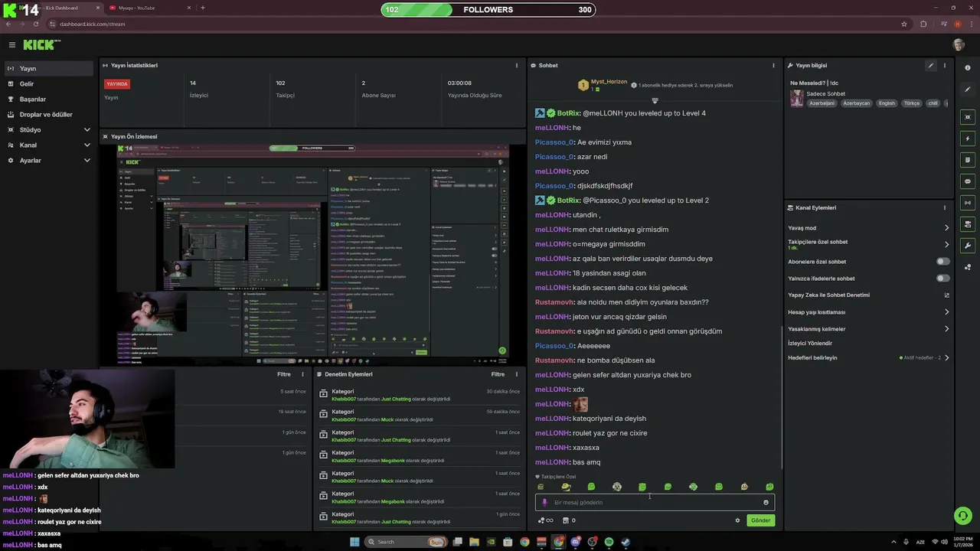The width and height of the screenshot is (980, 551).
Task: Click the English stream tag
Action: [x=887, y=103]
